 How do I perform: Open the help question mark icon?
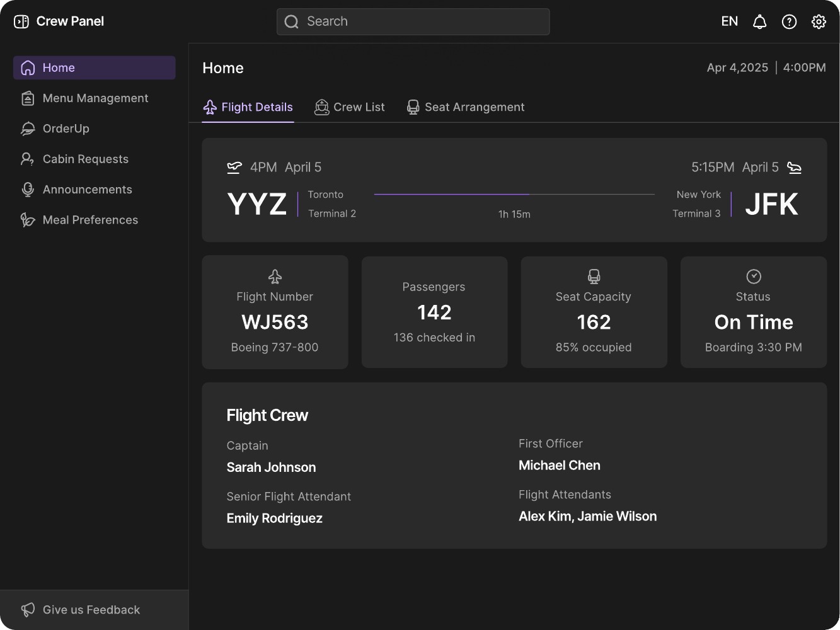[789, 22]
